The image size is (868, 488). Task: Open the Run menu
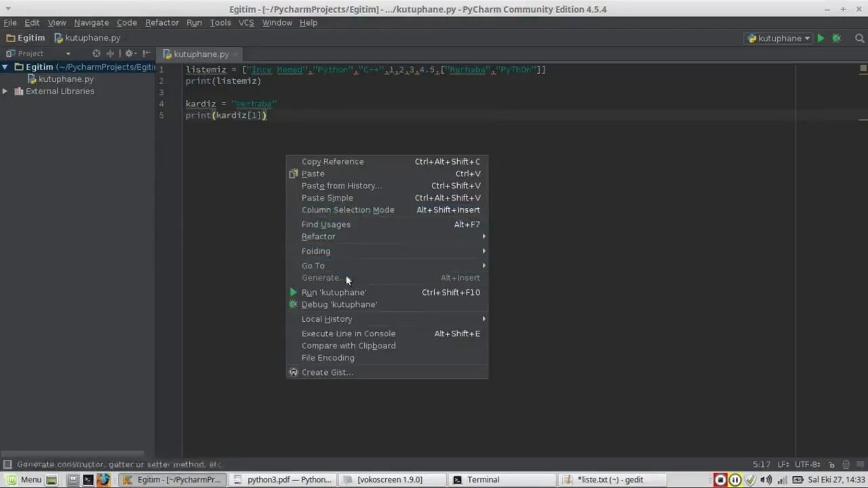point(194,22)
